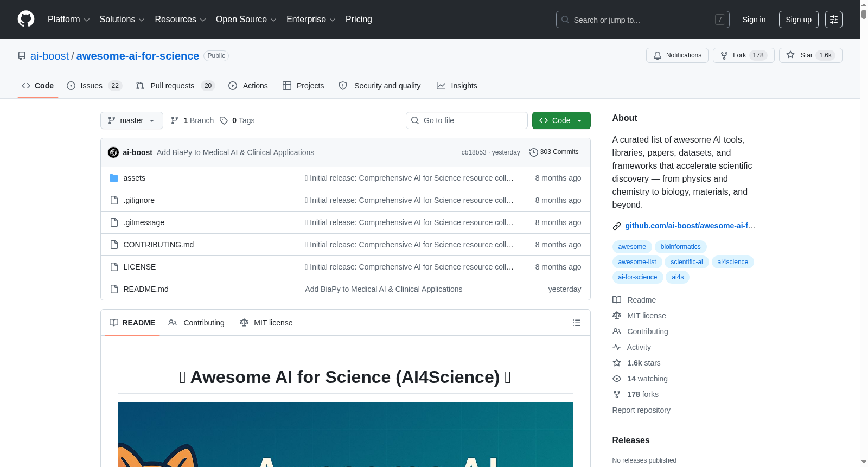Click the star icon in the Star button
Viewport: 868px width, 467px height.
(x=790, y=55)
